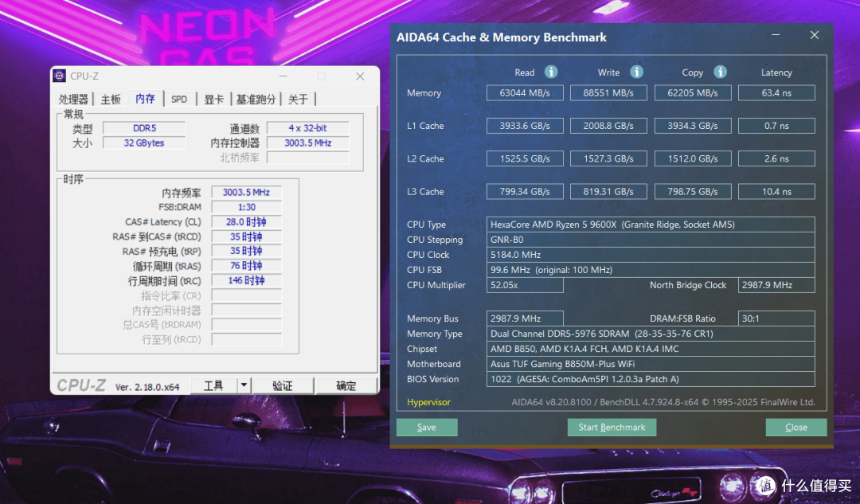This screenshot has height=504, width=860.
Task: Open the CPU-Z tools dropdown arrow
Action: (244, 385)
